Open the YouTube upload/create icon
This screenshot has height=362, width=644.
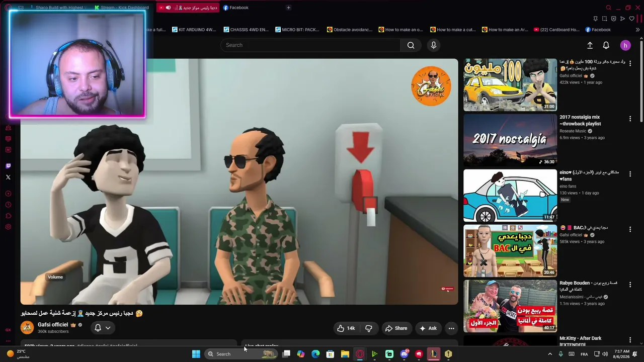[590, 45]
